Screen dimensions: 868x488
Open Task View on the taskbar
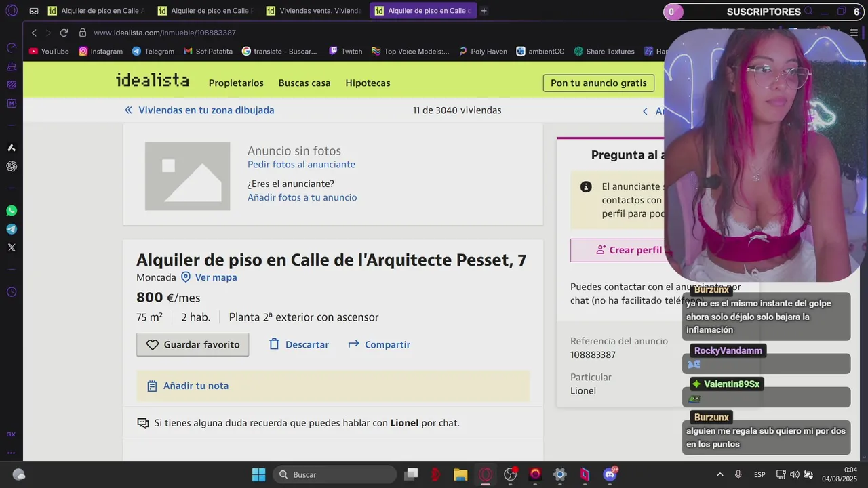point(411,474)
